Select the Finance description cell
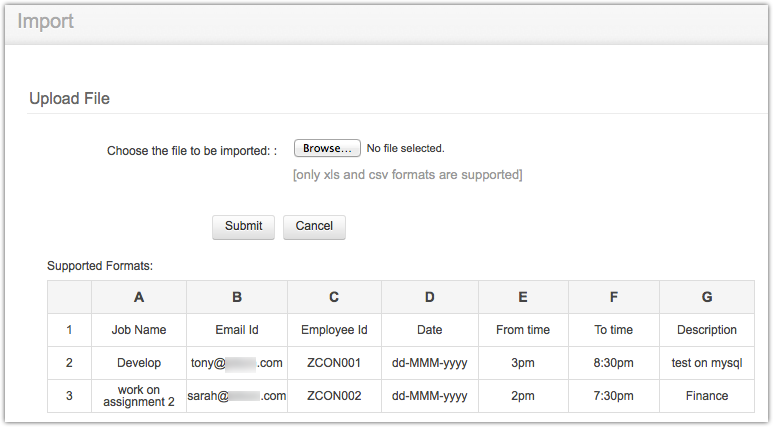The height and width of the screenshot is (427, 773). 706,396
